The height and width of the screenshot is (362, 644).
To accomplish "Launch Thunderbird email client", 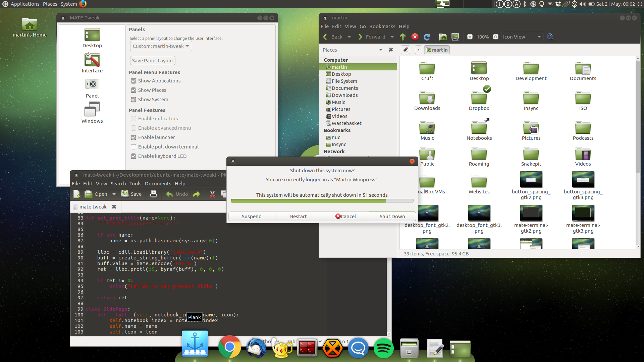I will (257, 347).
